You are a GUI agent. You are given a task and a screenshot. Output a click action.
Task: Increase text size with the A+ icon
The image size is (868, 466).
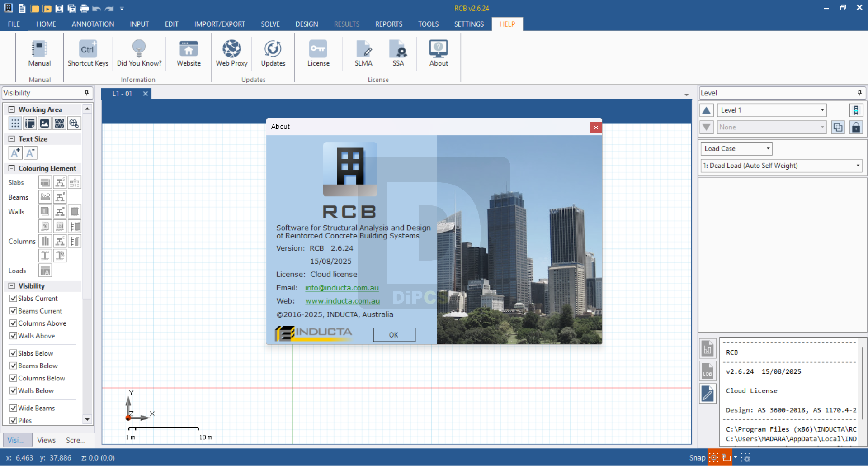(x=15, y=153)
